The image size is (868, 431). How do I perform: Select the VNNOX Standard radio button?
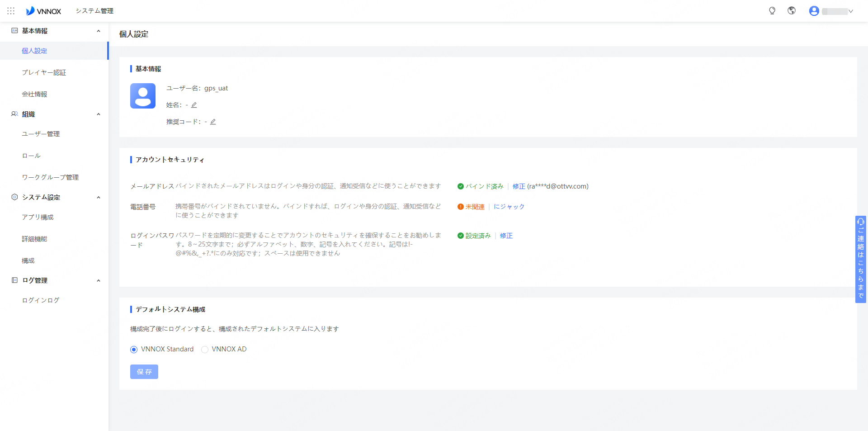coord(134,350)
